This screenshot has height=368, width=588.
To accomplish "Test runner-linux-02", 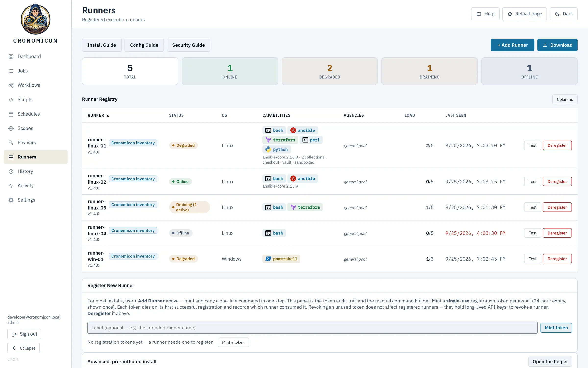I will pyautogui.click(x=532, y=182).
